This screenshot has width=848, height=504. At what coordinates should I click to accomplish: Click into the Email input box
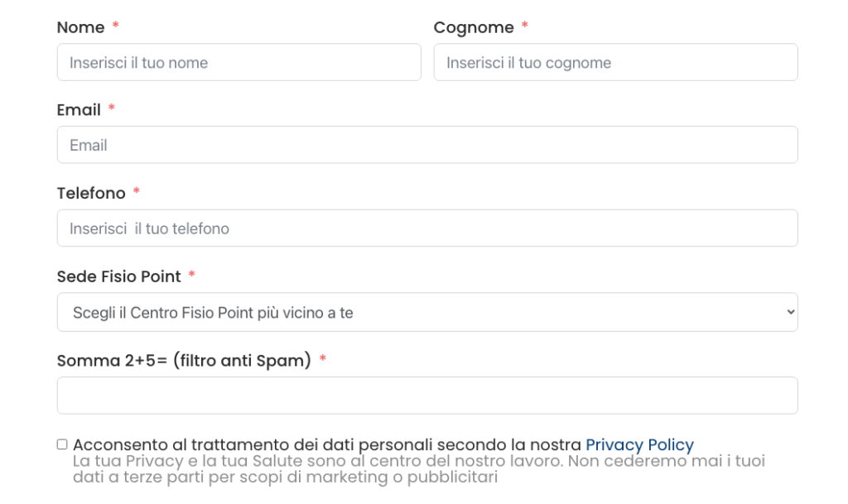[427, 145]
